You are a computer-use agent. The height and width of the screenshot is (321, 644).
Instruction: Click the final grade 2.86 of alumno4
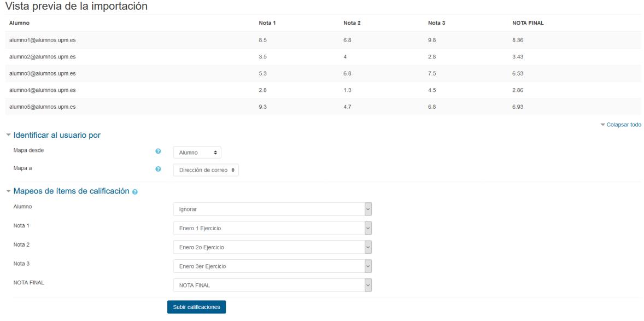point(518,90)
